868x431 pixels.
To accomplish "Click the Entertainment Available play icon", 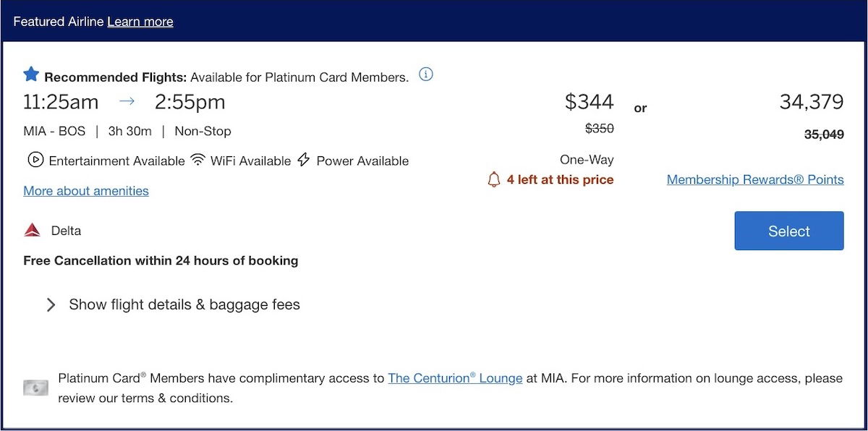I will [x=35, y=160].
